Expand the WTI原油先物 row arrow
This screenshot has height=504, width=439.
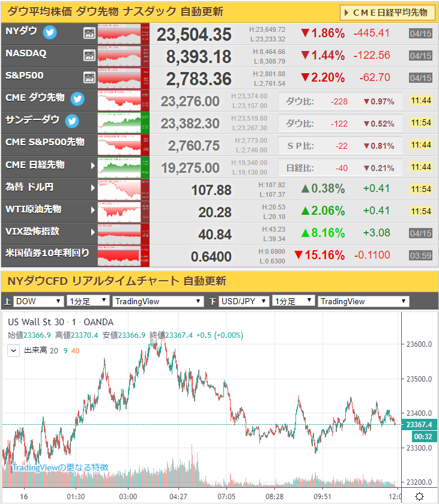(x=92, y=210)
